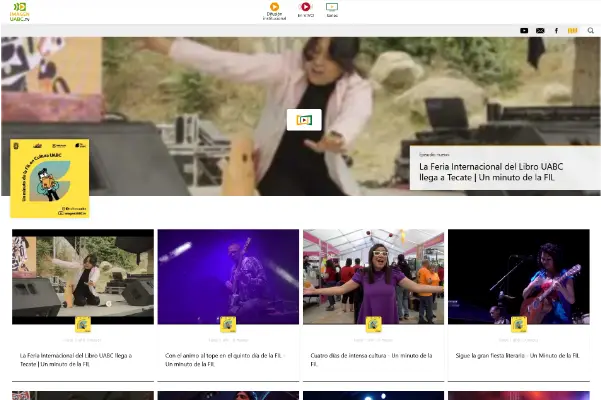The width and height of the screenshot is (601, 400).
Task: Open the En vivo live stream
Action: pos(305,10)
